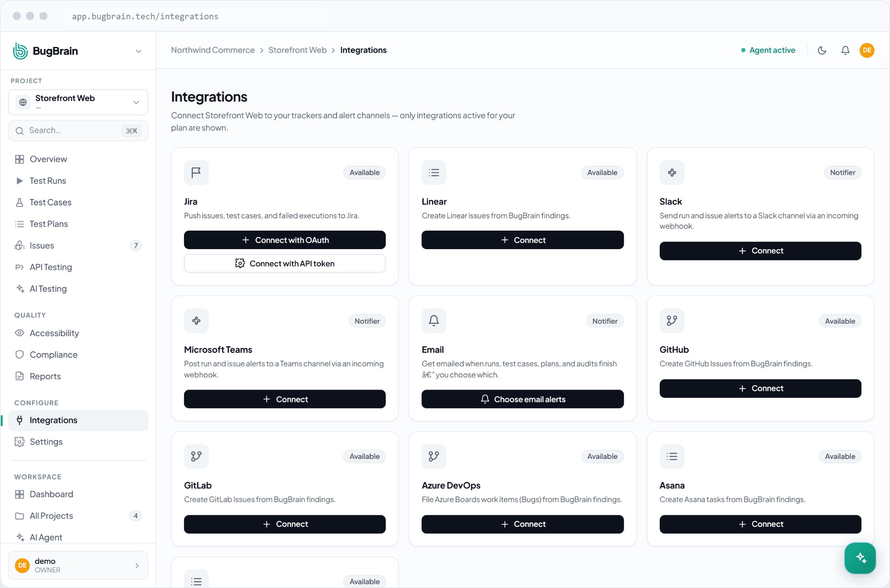This screenshot has height=588, width=890.
Task: Click the Test Cases flask icon
Action: pyautogui.click(x=20, y=202)
